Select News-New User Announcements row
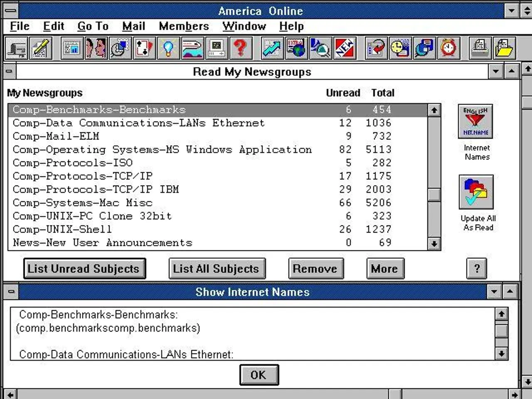Screen dimensions: 532x399 point(217,243)
